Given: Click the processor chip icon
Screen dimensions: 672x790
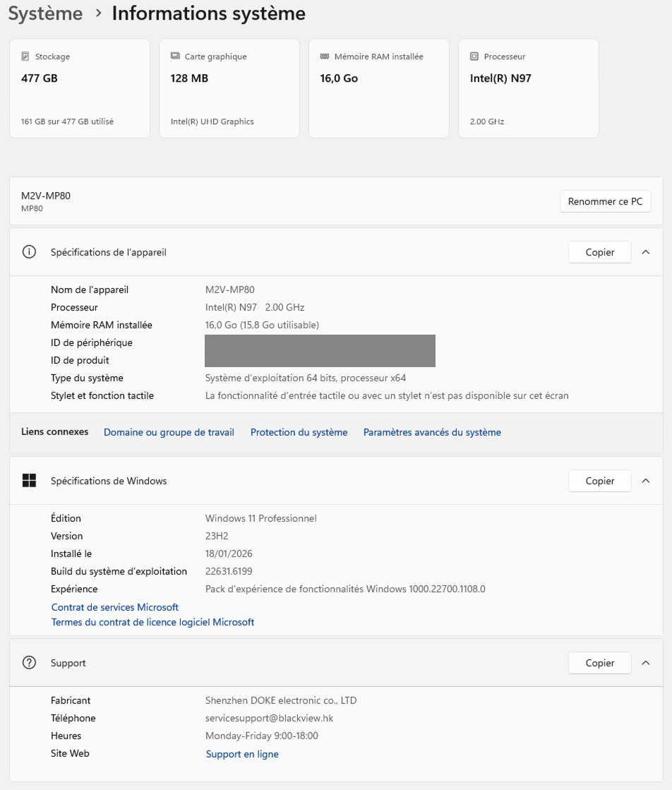Looking at the screenshot, I should 474,56.
